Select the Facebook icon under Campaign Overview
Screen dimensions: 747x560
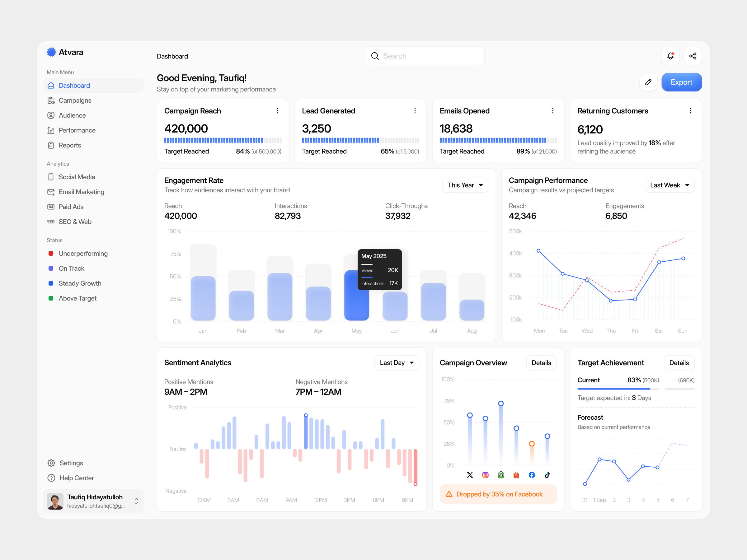click(x=532, y=475)
